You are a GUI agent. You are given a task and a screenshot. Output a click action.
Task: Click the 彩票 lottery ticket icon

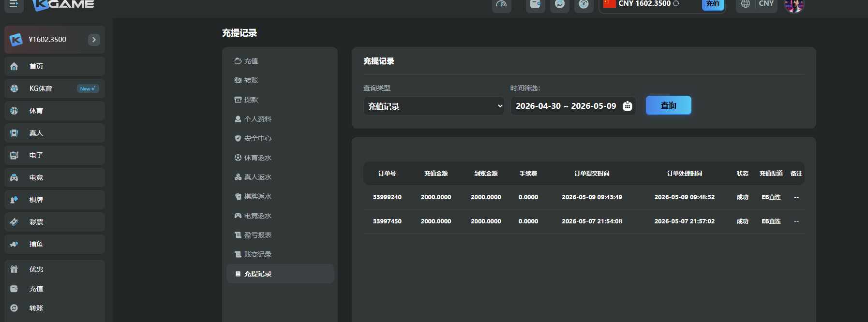click(14, 222)
